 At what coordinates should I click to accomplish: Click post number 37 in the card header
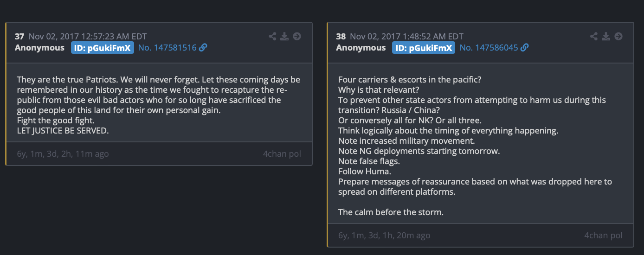[19, 36]
